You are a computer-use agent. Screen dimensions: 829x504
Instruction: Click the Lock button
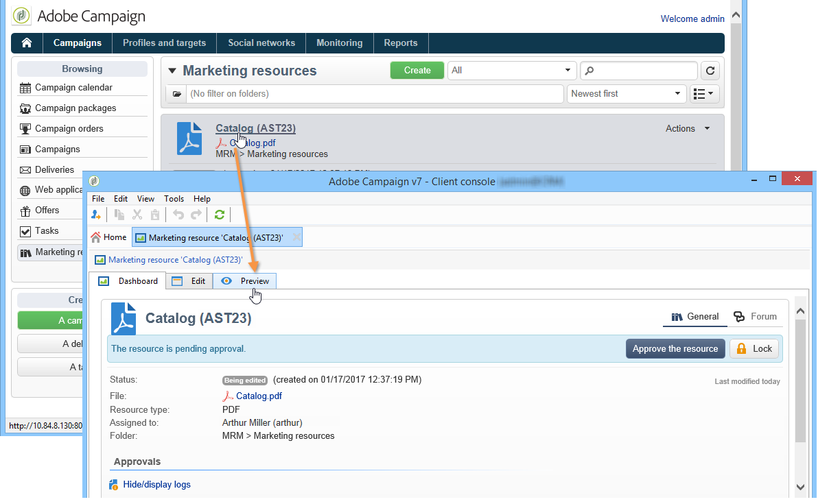click(x=754, y=348)
